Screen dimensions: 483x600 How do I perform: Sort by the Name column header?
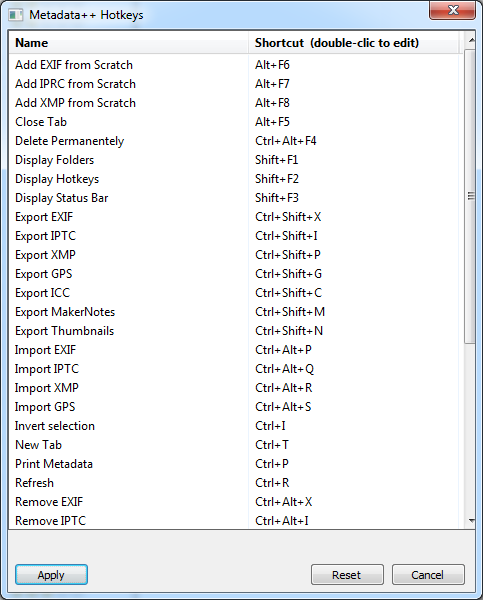coord(129,42)
